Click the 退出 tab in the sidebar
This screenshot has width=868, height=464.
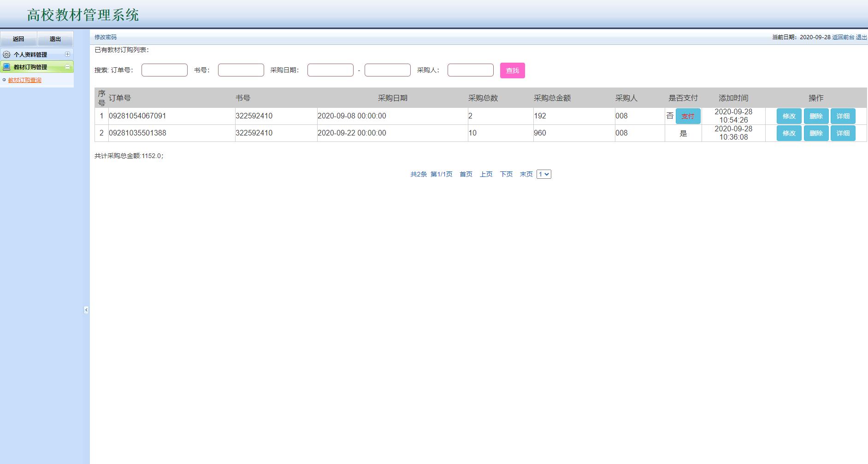pos(55,39)
